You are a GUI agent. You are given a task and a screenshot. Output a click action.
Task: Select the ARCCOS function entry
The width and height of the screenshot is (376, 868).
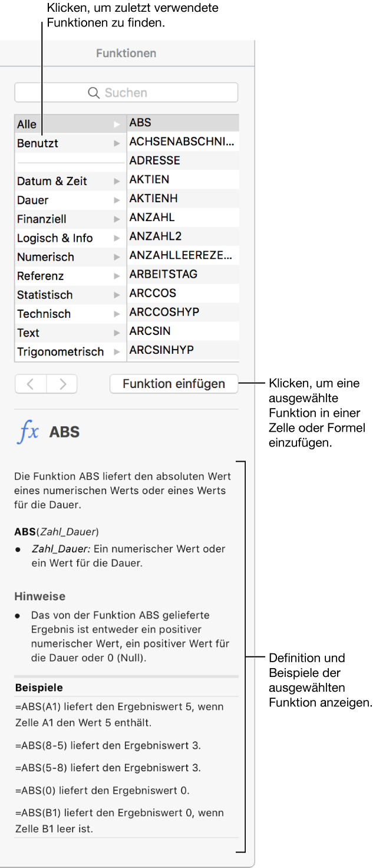coord(177,293)
